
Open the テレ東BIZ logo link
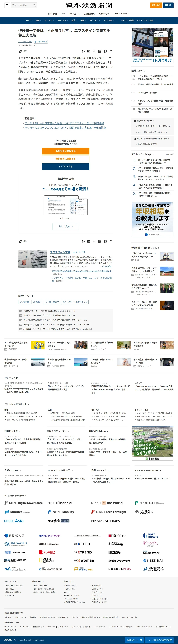[x=47, y=552]
